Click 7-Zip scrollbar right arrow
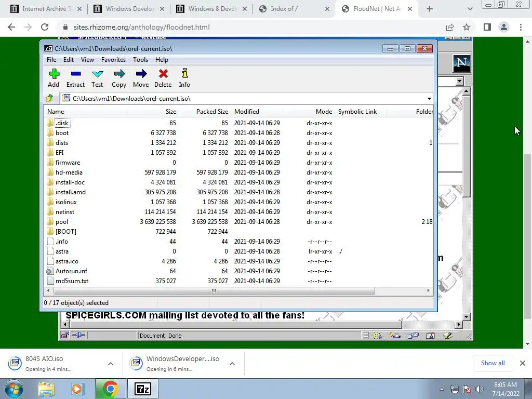The image size is (532, 399). pyautogui.click(x=428, y=291)
